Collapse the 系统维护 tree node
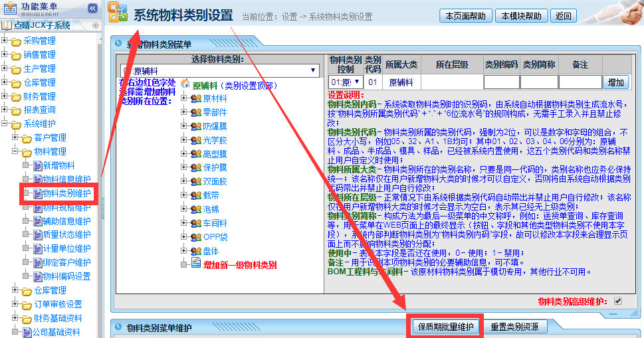644x338 pixels. 5,123
